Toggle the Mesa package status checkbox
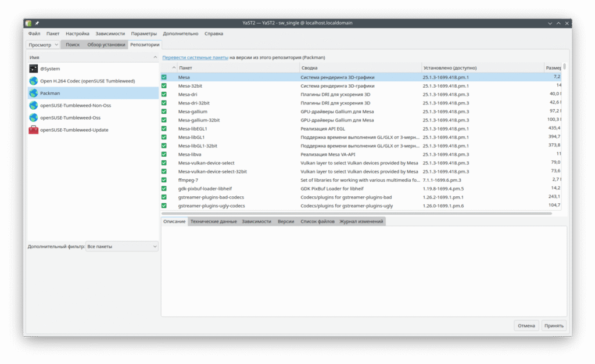The image size is (595, 364). [x=164, y=77]
